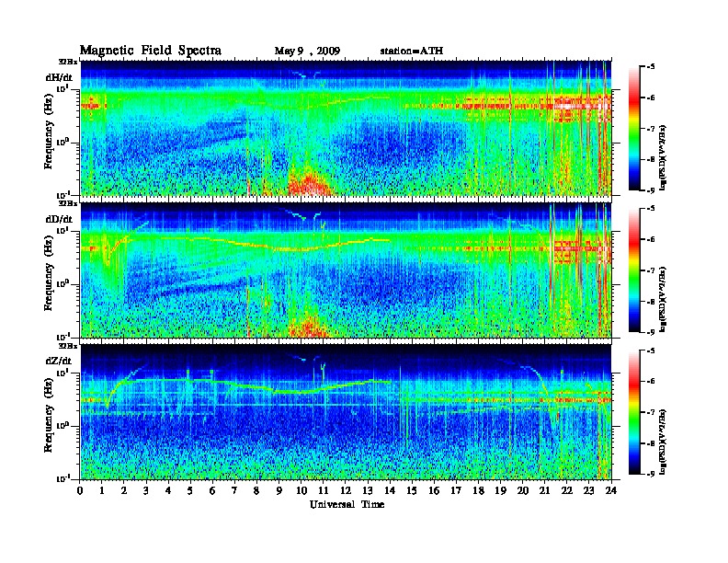The width and height of the screenshot is (728, 563).
Task: Click hour tick label "3" on the time axis
Action: click(x=147, y=490)
